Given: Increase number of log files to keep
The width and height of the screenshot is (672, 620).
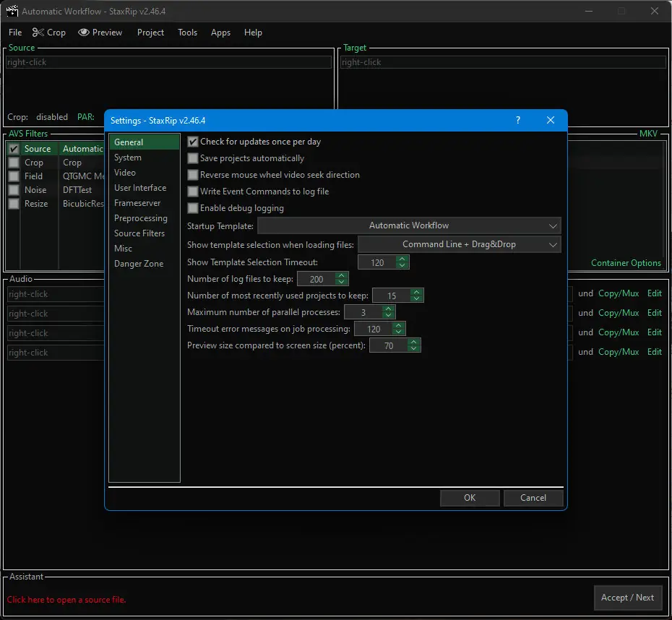Looking at the screenshot, I should coord(341,275).
